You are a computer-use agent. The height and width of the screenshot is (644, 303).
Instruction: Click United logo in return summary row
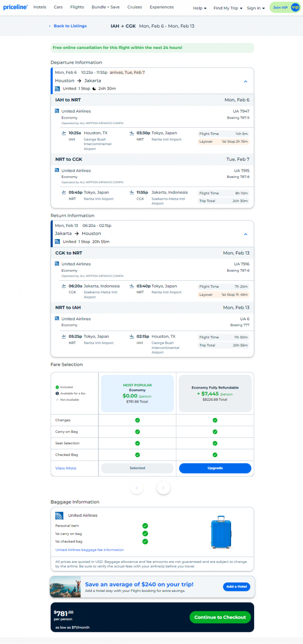click(57, 242)
